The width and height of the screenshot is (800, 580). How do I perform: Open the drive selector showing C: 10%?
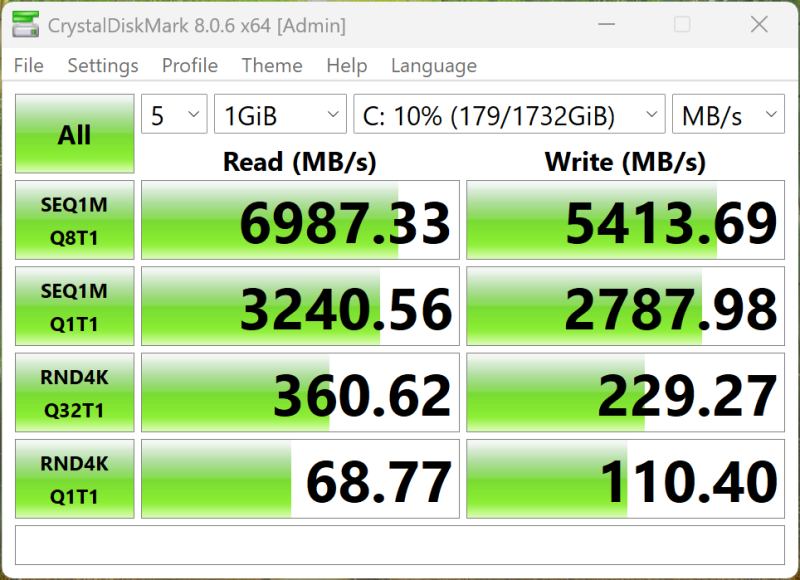(x=509, y=114)
